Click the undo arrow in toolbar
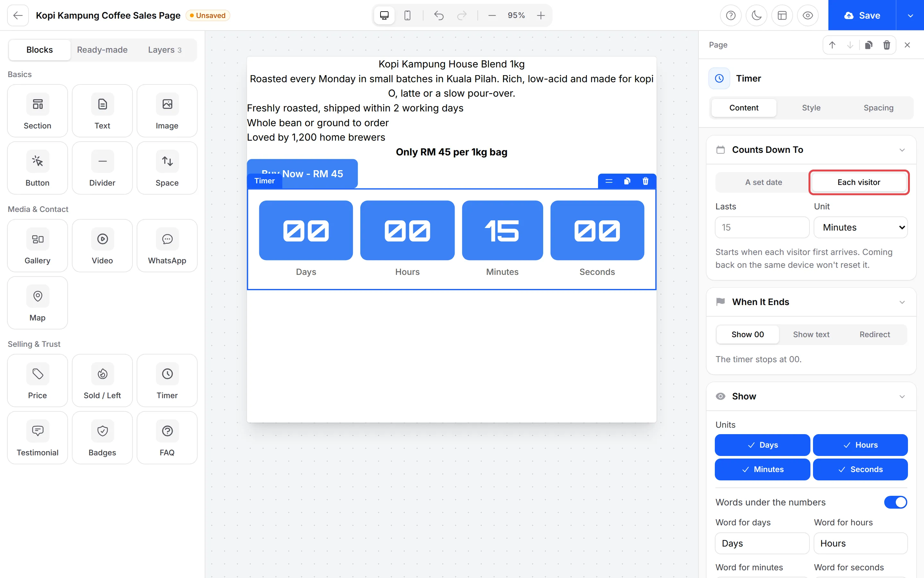The height and width of the screenshot is (578, 924). pyautogui.click(x=439, y=15)
